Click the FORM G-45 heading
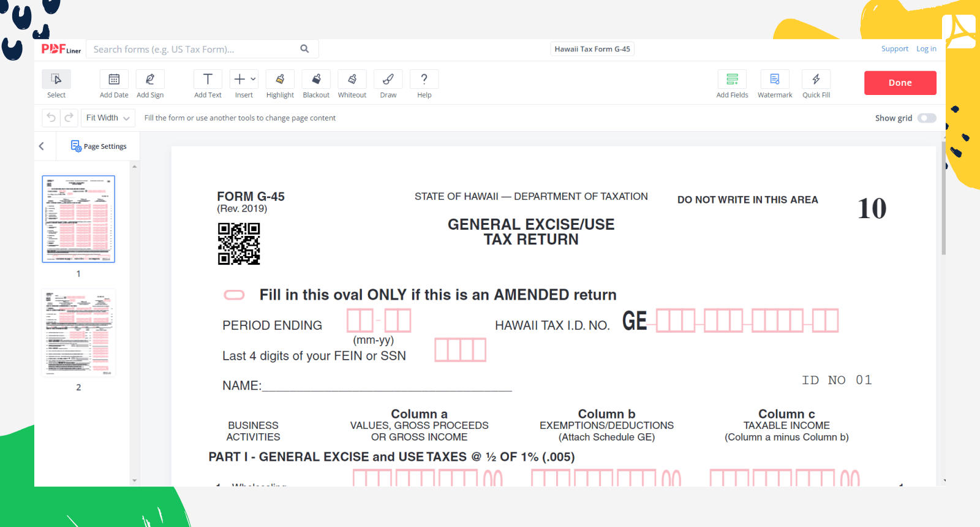980x527 pixels. (x=251, y=197)
